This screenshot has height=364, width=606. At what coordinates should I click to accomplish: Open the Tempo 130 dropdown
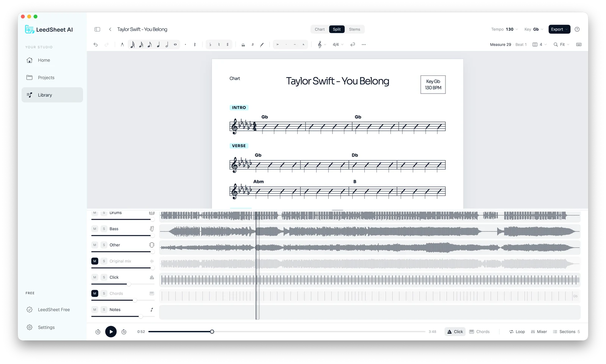tap(504, 29)
